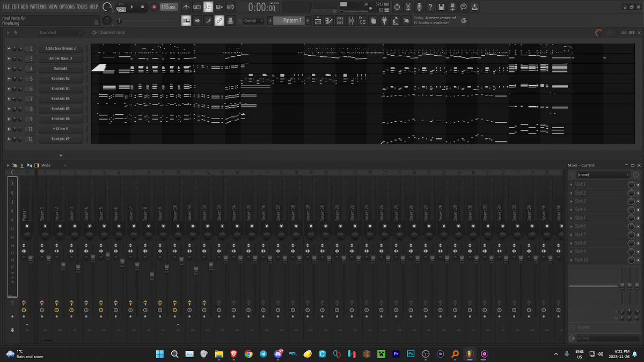Open the chat speech bubble icon

(464, 7)
